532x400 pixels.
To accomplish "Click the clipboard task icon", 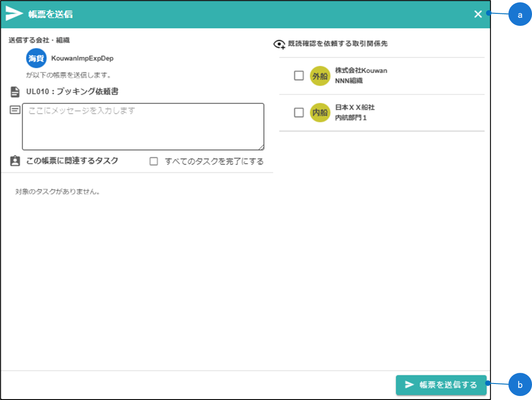I will pos(15,161).
